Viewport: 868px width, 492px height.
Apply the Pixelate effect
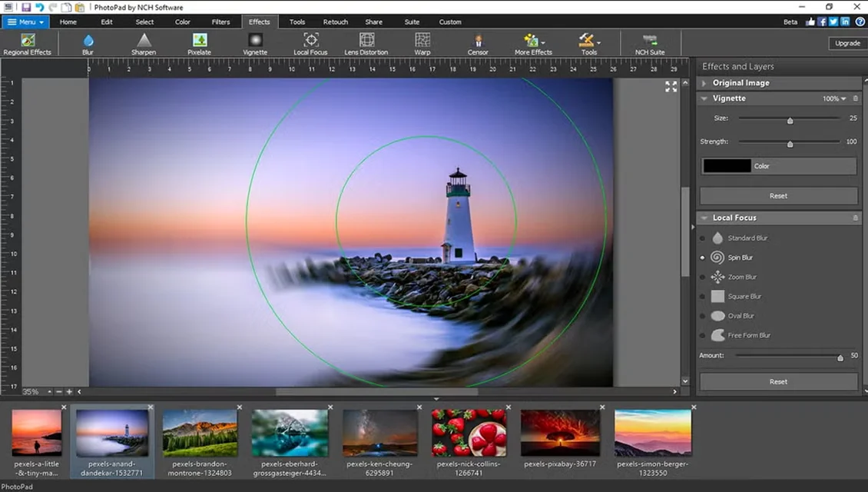[x=199, y=44]
